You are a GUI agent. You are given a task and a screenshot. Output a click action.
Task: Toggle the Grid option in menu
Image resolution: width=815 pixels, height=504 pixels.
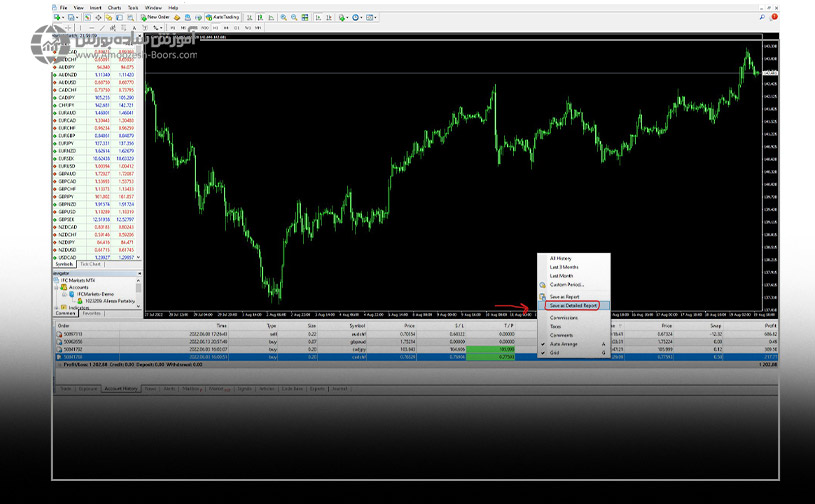555,352
